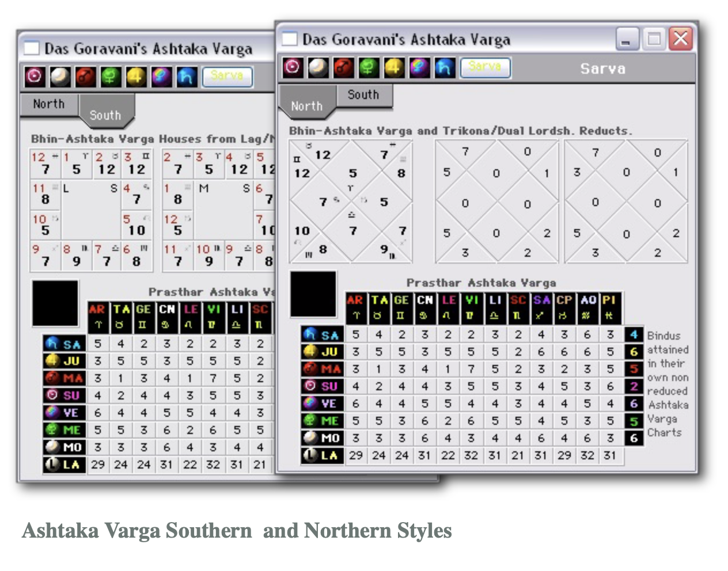Switch to South tab in front window
This screenshot has height=571, width=728.
(x=363, y=95)
